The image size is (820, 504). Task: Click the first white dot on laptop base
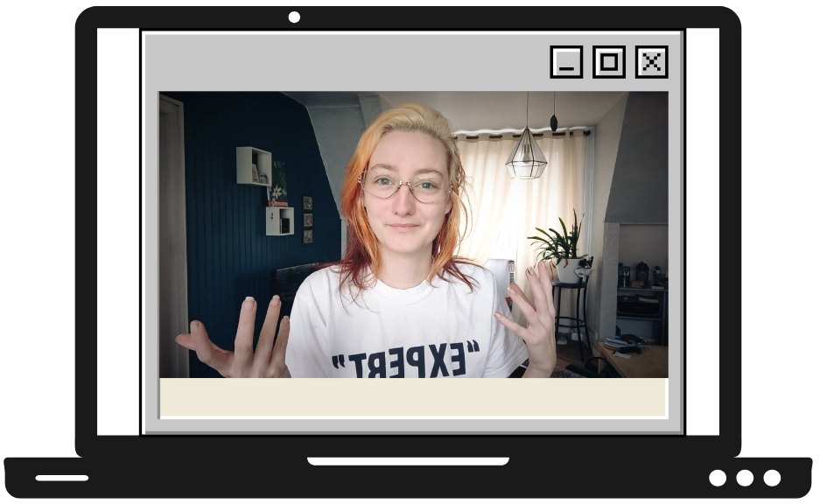pos(718,478)
